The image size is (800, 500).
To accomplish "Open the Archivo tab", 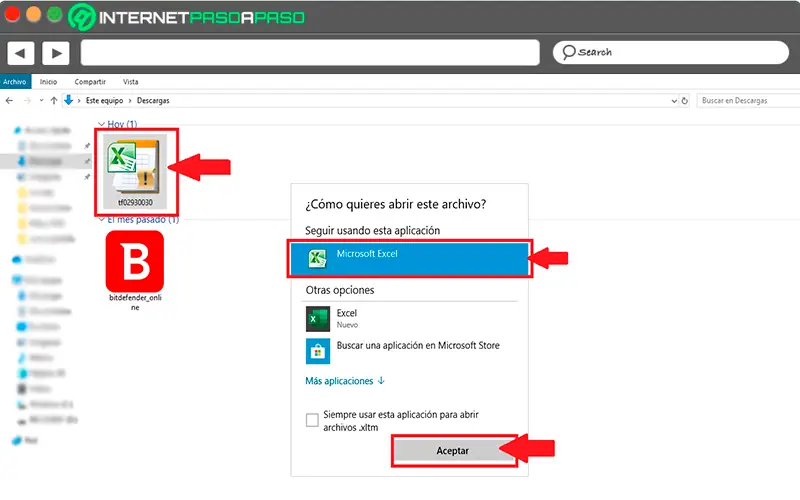I will point(15,82).
